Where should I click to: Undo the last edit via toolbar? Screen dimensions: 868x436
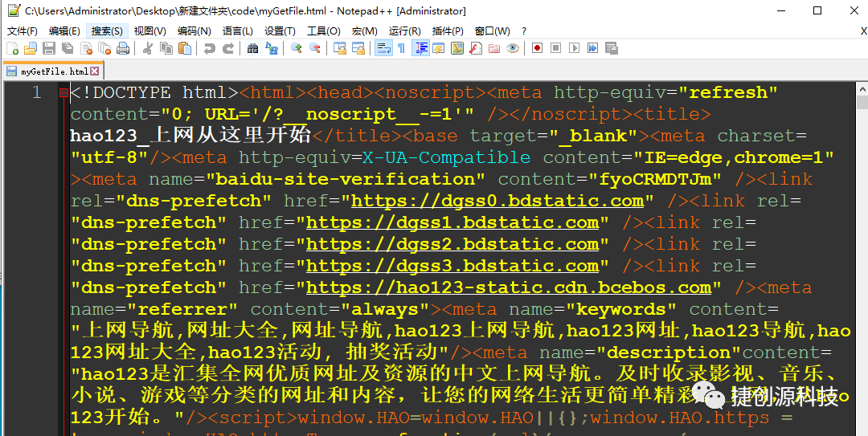coord(209,48)
